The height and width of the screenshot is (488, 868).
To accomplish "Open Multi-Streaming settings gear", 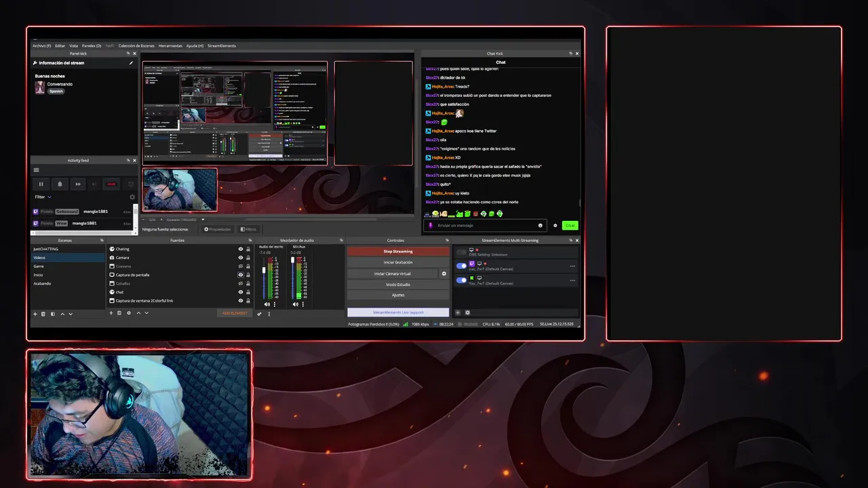I will tap(467, 312).
